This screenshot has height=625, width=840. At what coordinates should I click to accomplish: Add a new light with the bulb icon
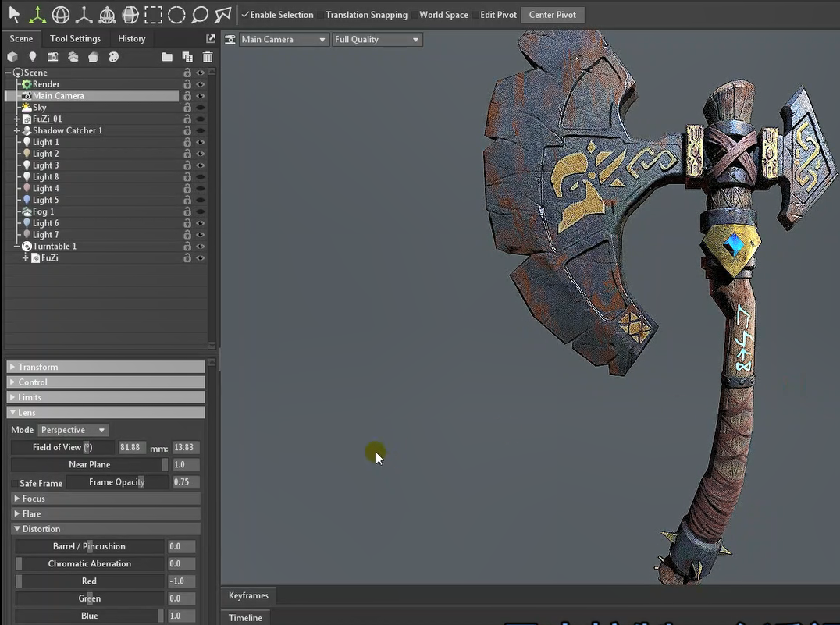(x=33, y=57)
